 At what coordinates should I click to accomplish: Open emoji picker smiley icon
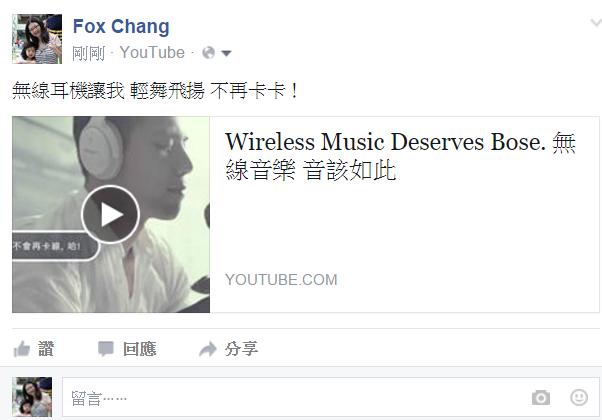(x=579, y=397)
